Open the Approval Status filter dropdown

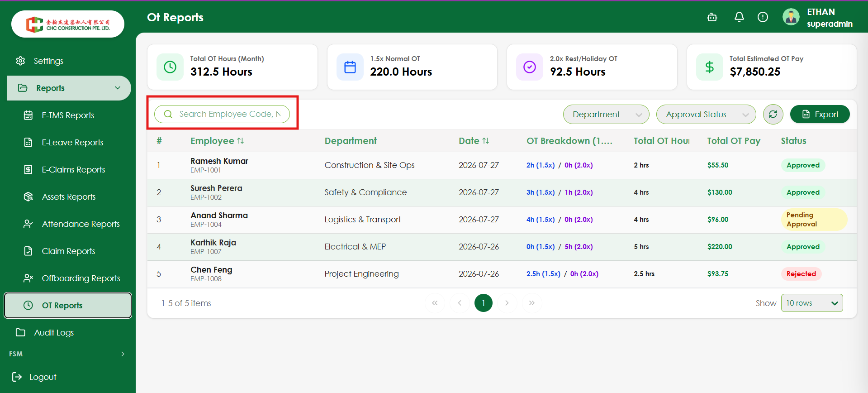pyautogui.click(x=706, y=114)
